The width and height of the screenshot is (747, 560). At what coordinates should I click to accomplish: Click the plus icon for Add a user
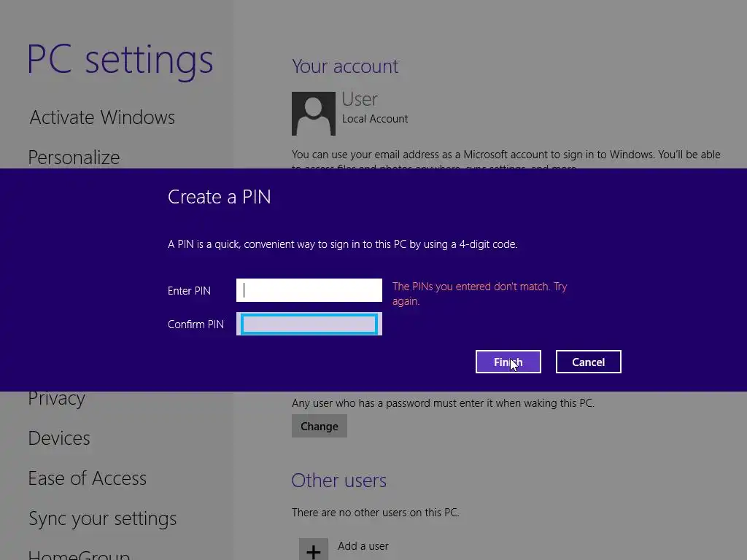coord(314,550)
